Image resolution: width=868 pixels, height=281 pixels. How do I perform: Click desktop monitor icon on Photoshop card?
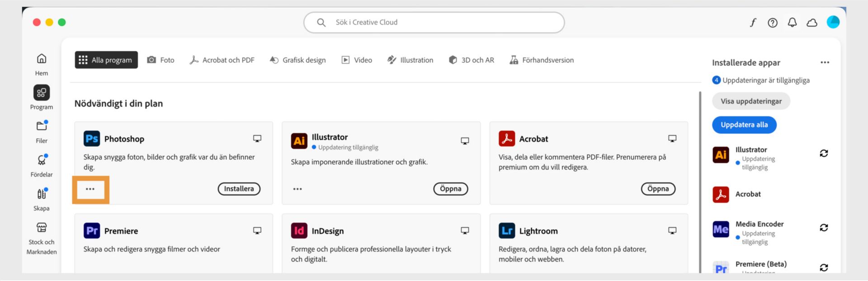pos(257,139)
